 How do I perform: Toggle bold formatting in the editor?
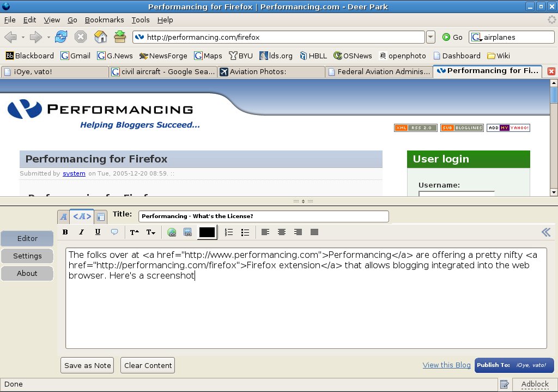pyautogui.click(x=65, y=232)
